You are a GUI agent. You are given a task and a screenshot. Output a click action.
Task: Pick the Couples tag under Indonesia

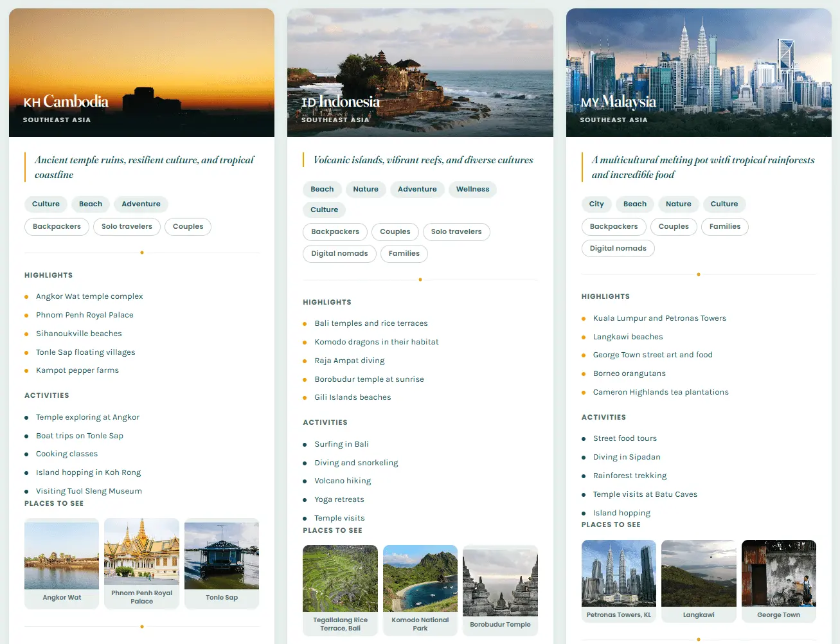pos(395,231)
